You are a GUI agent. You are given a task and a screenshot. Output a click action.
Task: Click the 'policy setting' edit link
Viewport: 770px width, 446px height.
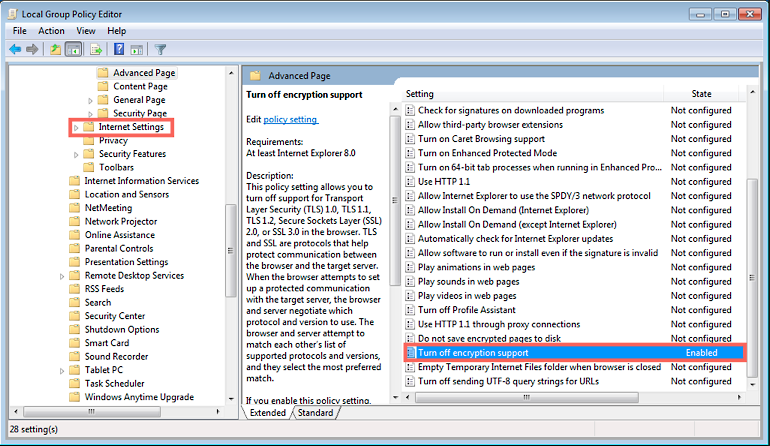(x=290, y=119)
